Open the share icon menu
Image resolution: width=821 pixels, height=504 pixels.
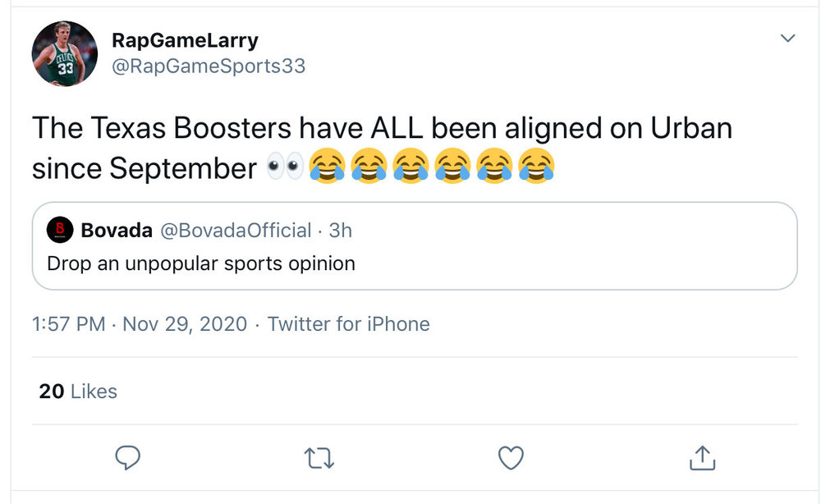(702, 457)
